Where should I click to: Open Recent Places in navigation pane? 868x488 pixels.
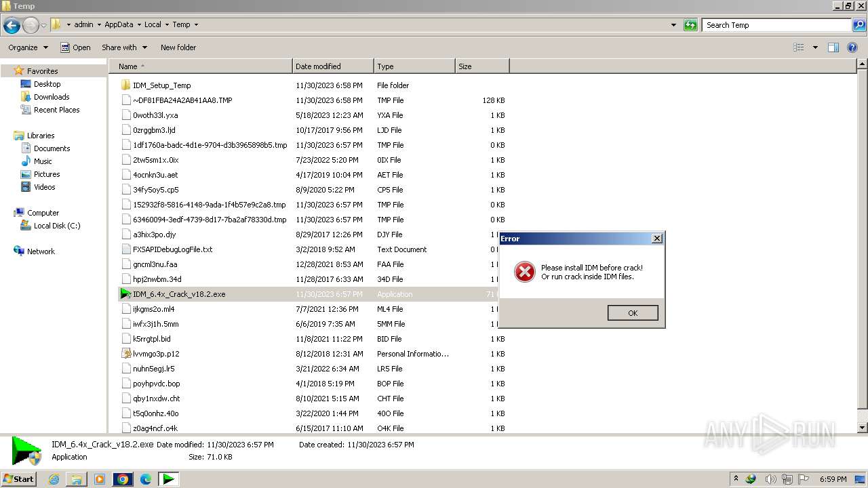[x=56, y=110]
